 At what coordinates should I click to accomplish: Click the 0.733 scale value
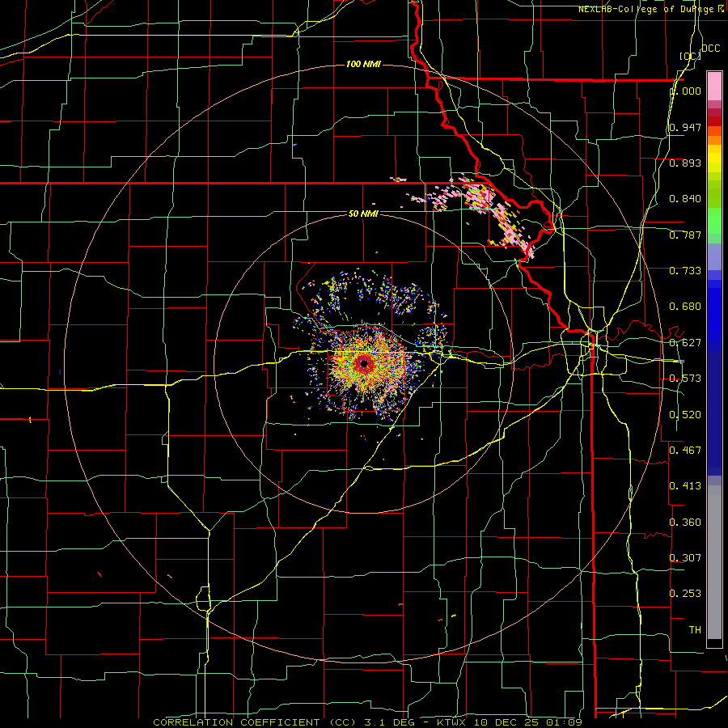685,271
